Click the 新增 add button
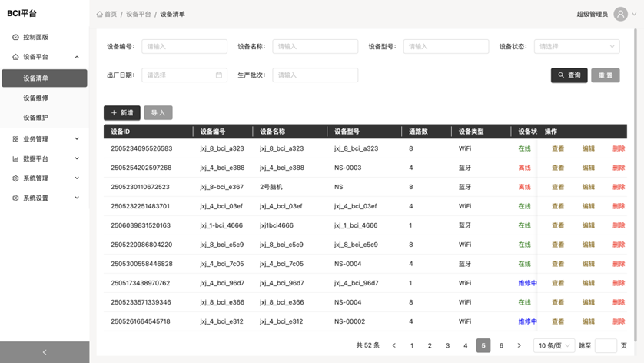The height and width of the screenshot is (363, 644). [121, 113]
